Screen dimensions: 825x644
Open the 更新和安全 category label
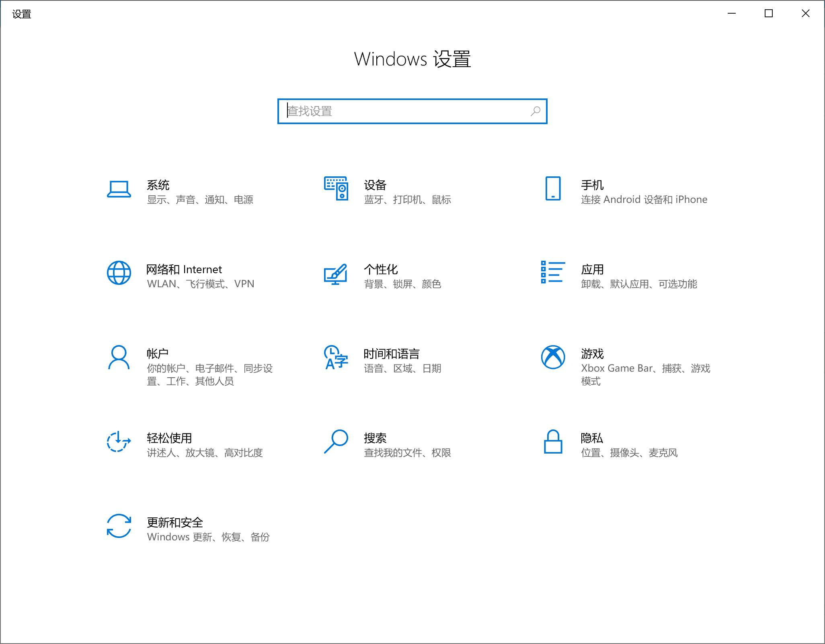175,523
